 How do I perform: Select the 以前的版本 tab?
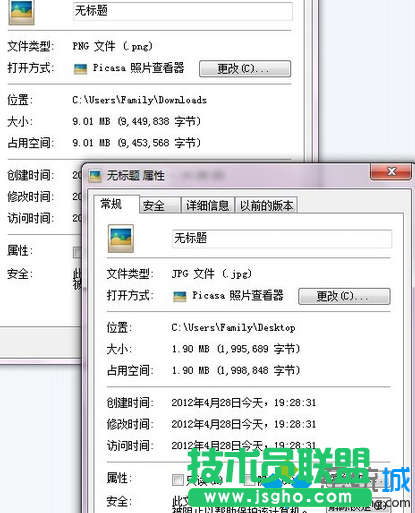coord(266,205)
